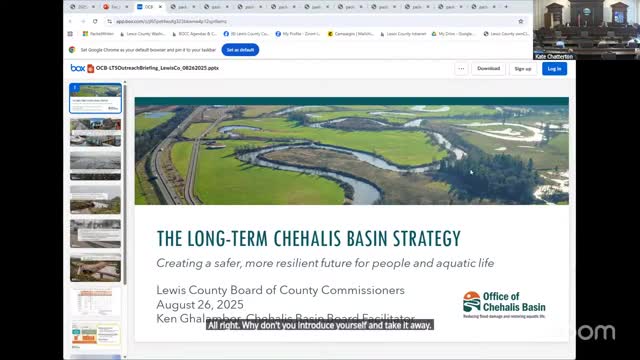Click the Chrome logo in default browser bar
The width and height of the screenshot is (640, 360).
point(72,50)
